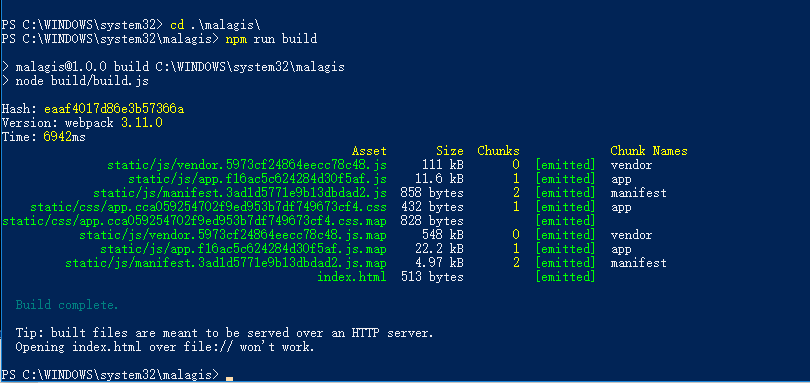Click the index.html asset entry
The width and height of the screenshot is (810, 383).
point(352,277)
